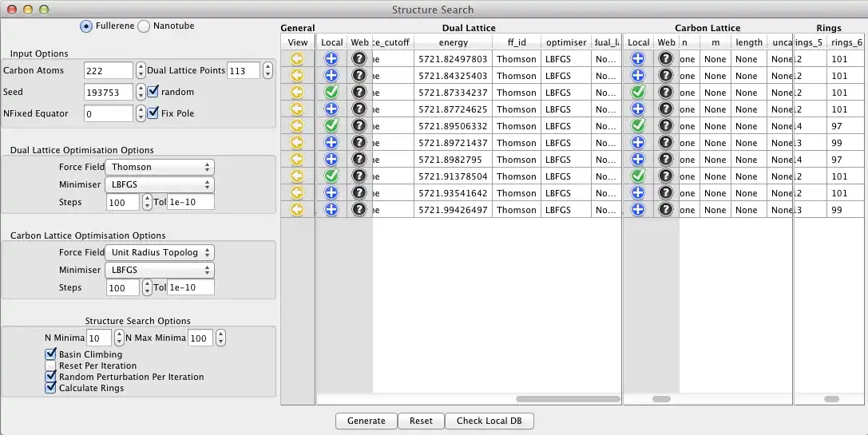Click the optimiser column header
The image size is (868, 435).
(565, 42)
